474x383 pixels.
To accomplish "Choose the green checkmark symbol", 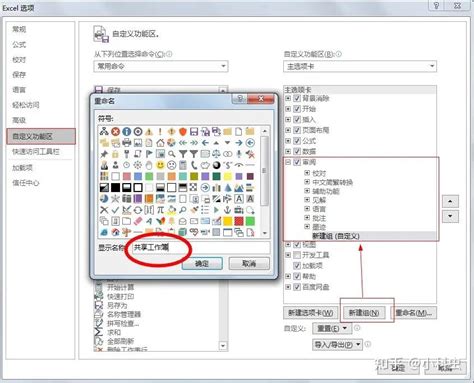I will pyautogui.click(x=115, y=210).
